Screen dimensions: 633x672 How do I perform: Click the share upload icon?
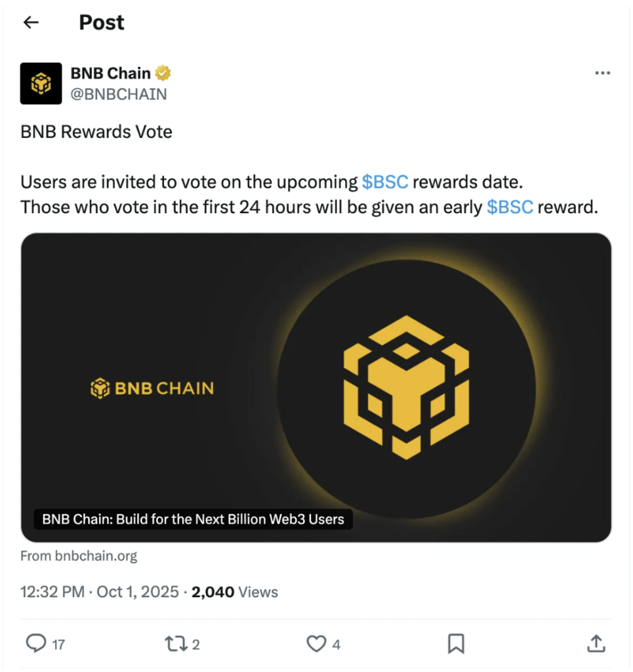(595, 643)
